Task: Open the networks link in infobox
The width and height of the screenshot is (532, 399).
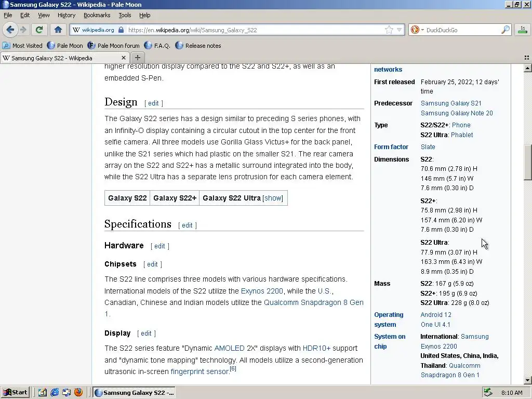Action: pos(388,70)
